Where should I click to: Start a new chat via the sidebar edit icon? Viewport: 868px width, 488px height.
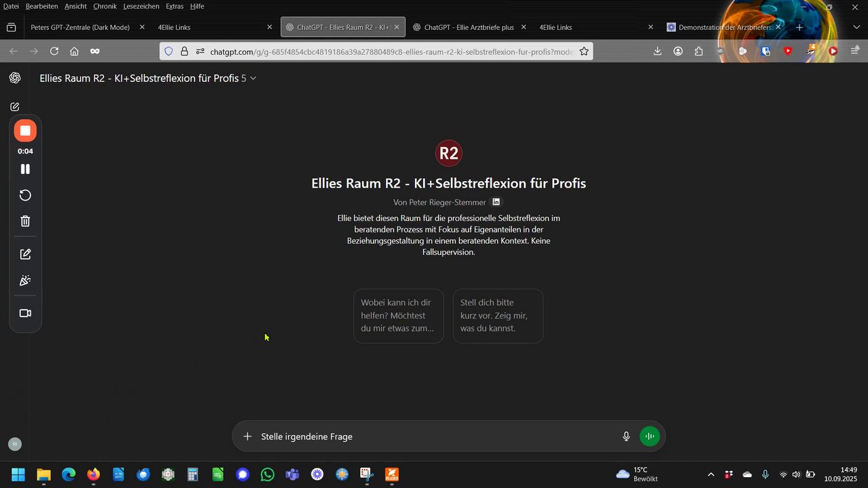[x=15, y=107]
